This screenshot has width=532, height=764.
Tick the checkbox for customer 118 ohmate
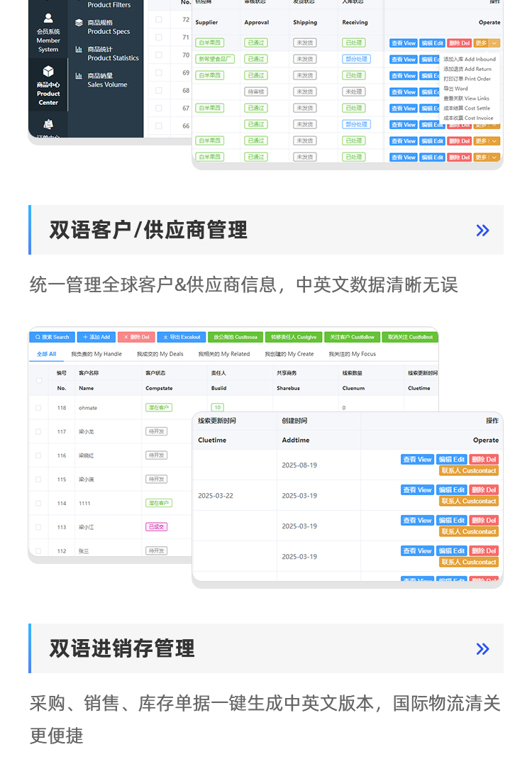38,408
